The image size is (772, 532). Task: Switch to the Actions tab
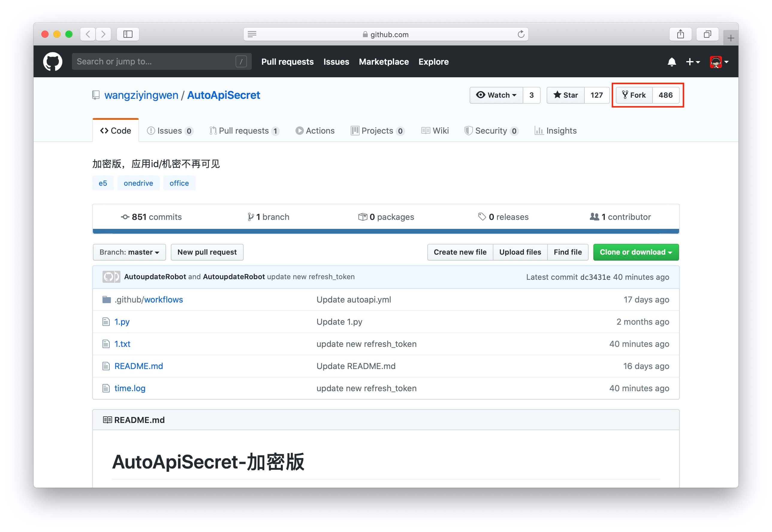click(315, 131)
